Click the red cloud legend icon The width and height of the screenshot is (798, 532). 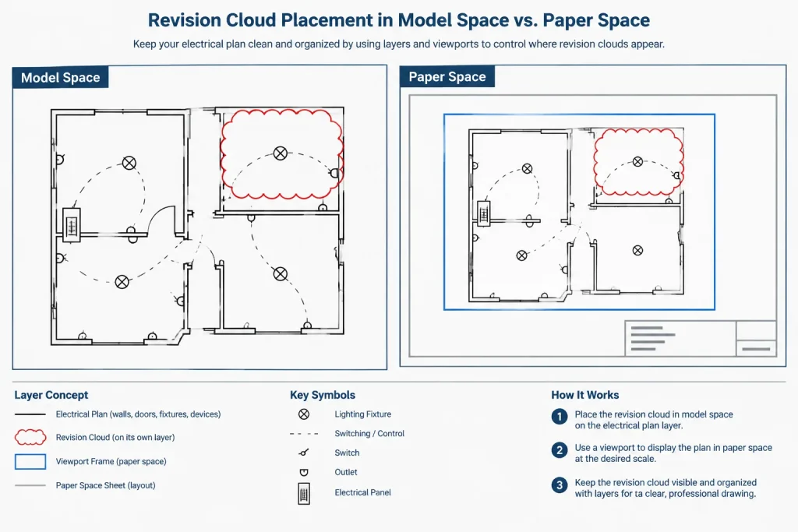(x=30, y=437)
